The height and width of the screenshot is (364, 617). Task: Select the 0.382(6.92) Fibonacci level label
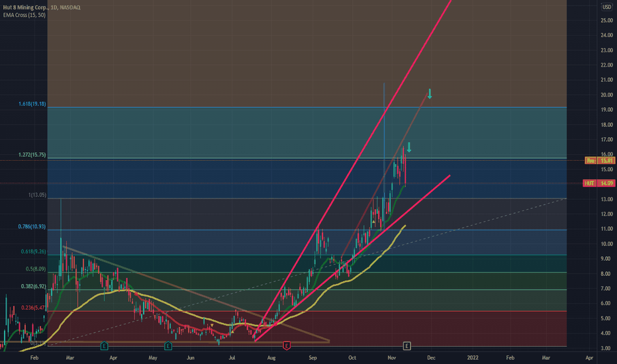tap(34, 287)
